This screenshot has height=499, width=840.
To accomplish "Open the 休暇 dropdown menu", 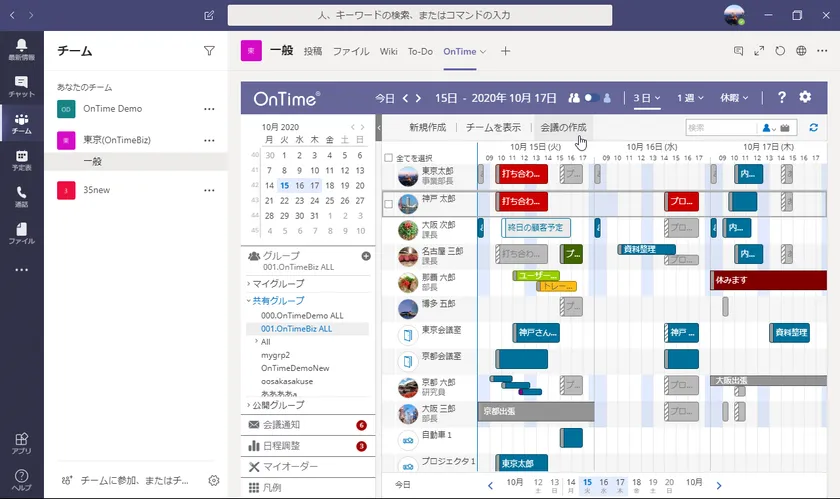I will [x=734, y=98].
